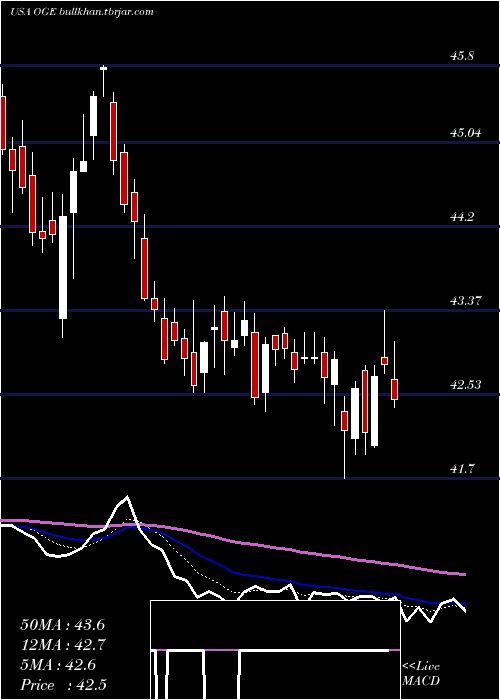Click the USA OGE bullkhan.tbrjar.com title

click(x=82, y=12)
